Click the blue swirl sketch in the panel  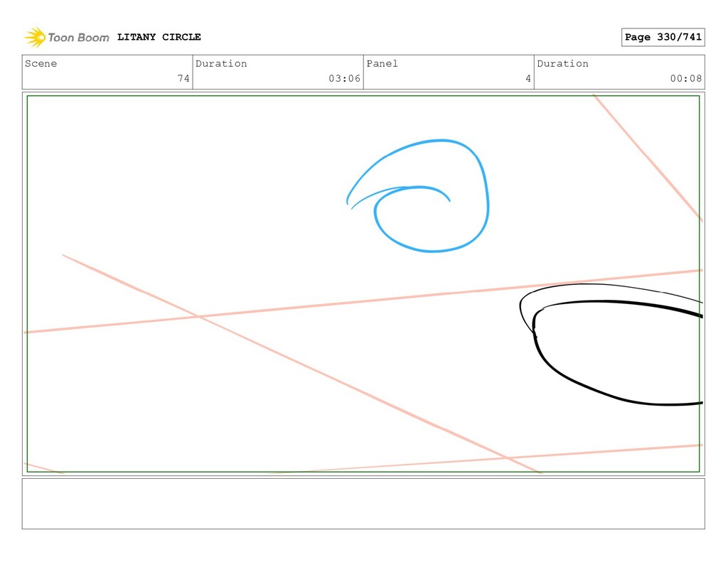[x=418, y=196]
